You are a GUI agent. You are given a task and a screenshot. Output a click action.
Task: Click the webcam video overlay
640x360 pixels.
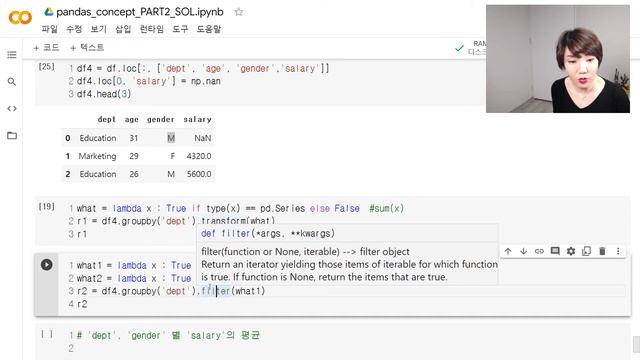point(558,59)
